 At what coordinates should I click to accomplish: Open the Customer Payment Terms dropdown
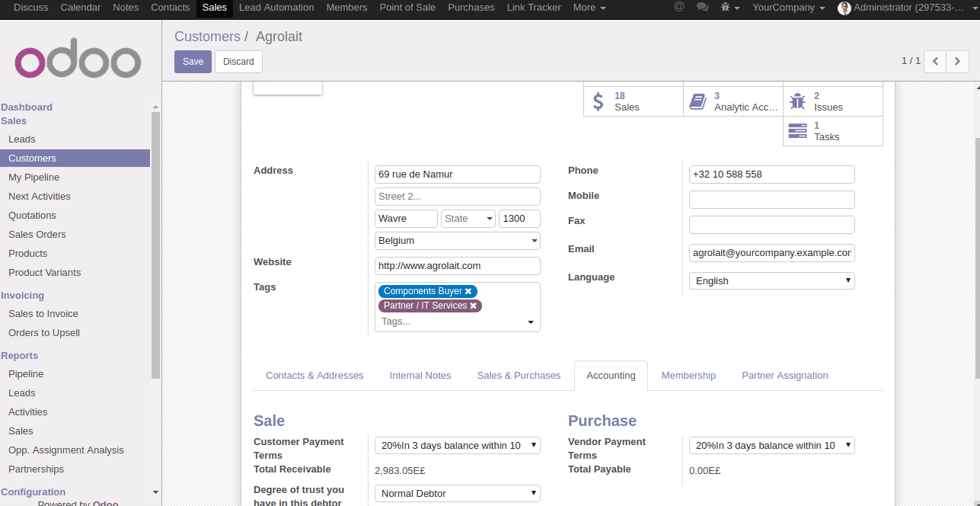click(458, 445)
